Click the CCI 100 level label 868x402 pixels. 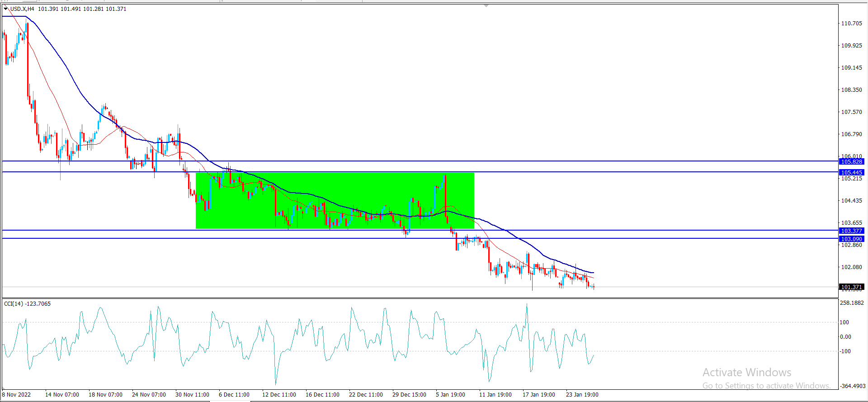pos(844,322)
